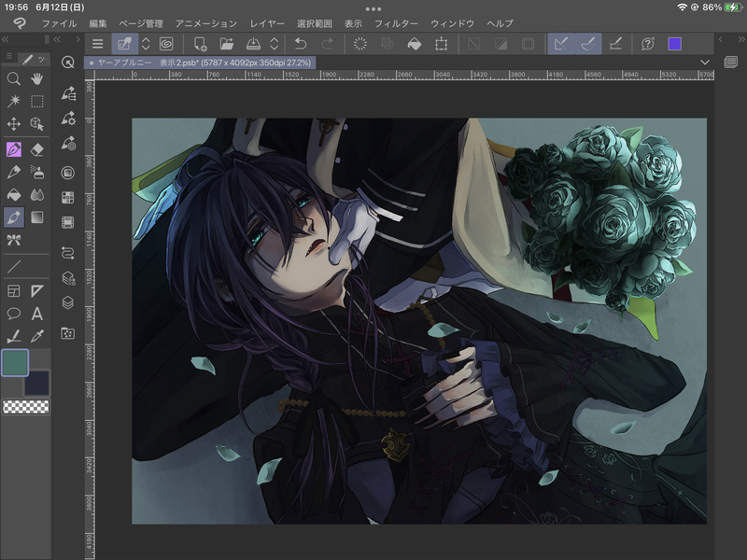Image resolution: width=747 pixels, height=560 pixels.
Task: Redo with the grayed forward arrow
Action: click(x=328, y=44)
